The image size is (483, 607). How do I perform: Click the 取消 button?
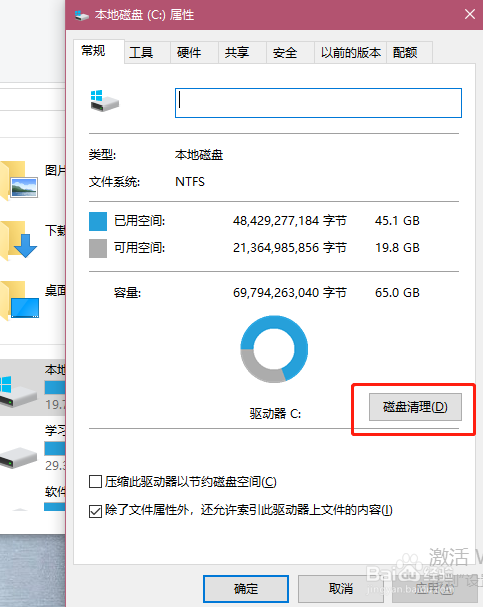click(x=341, y=589)
